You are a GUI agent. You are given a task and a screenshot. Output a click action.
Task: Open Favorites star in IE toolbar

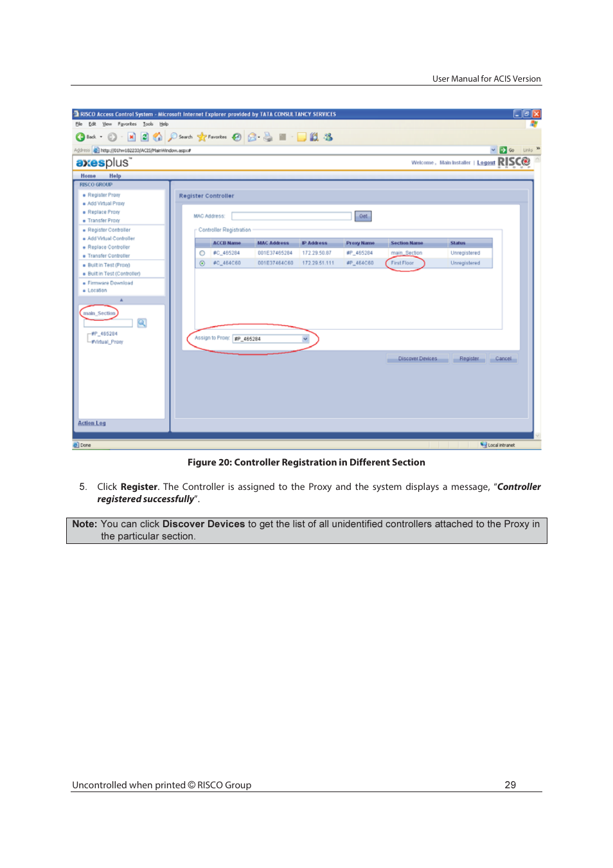202,137
